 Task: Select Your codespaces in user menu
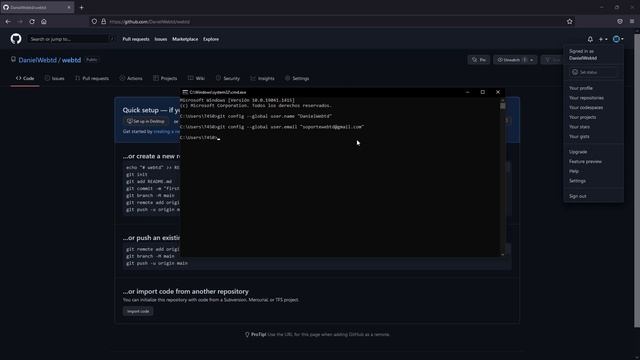pyautogui.click(x=586, y=108)
